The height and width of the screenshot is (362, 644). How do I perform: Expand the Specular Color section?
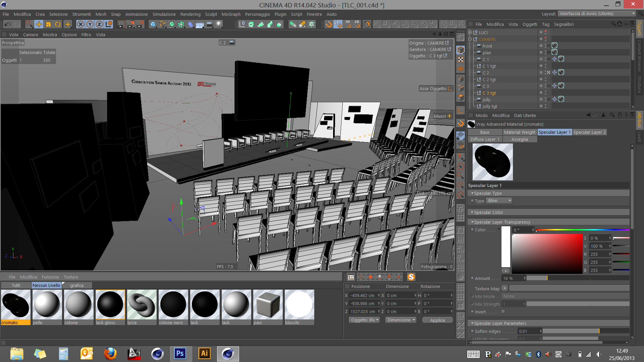point(488,212)
